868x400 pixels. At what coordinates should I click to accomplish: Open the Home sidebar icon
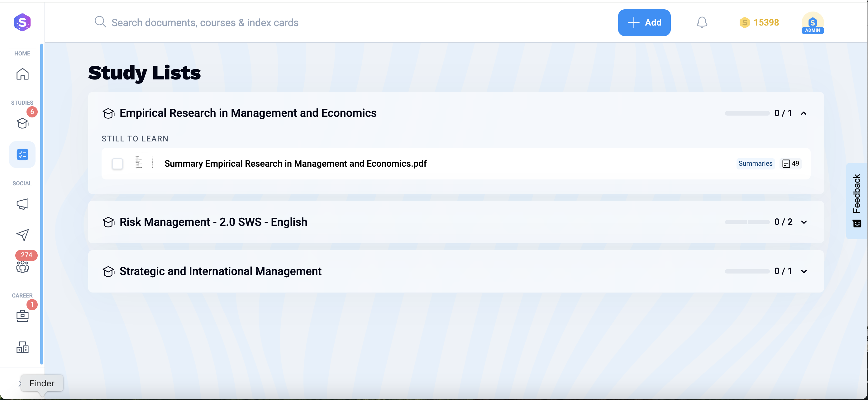pos(22,74)
